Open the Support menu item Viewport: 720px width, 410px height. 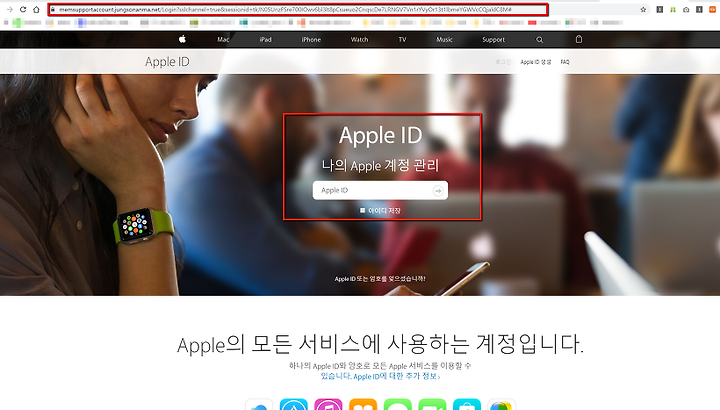tap(494, 39)
